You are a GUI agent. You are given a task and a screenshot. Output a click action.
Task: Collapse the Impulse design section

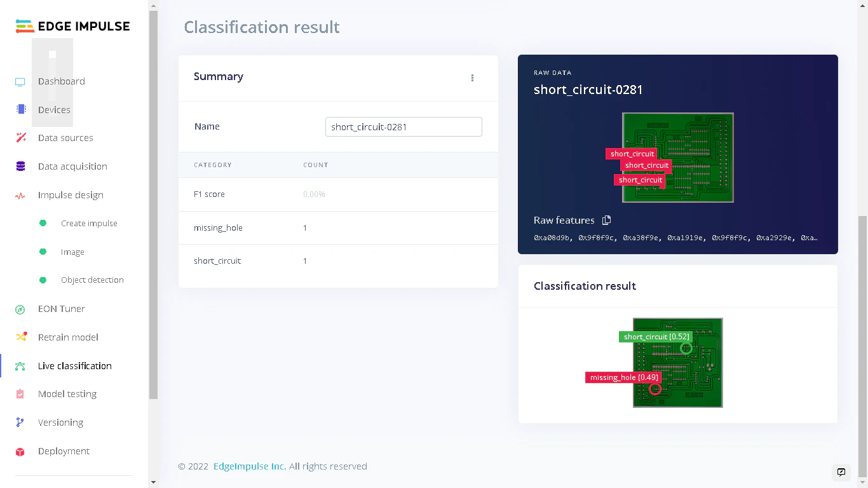coord(70,194)
